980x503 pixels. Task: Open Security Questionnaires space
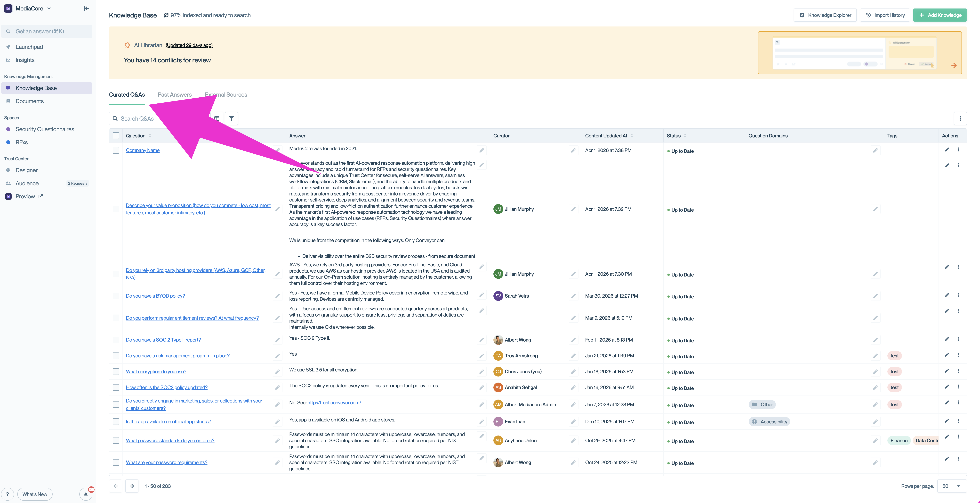click(x=45, y=129)
